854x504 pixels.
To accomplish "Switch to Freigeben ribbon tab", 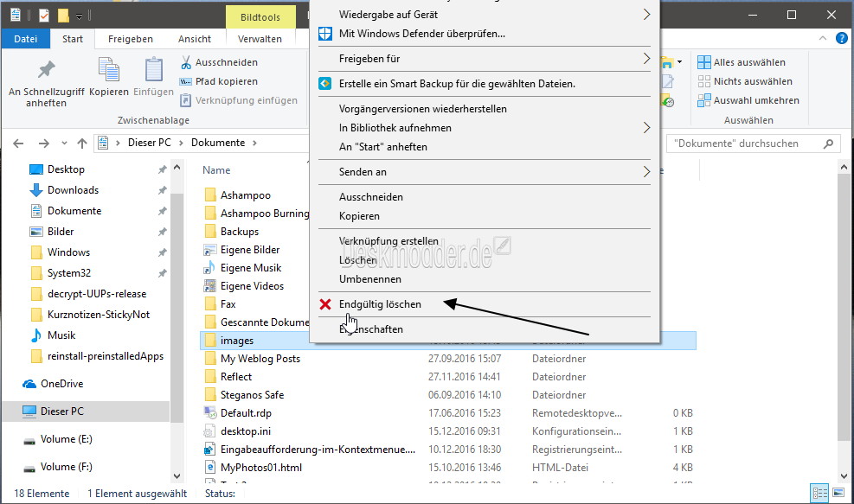I will pos(130,39).
